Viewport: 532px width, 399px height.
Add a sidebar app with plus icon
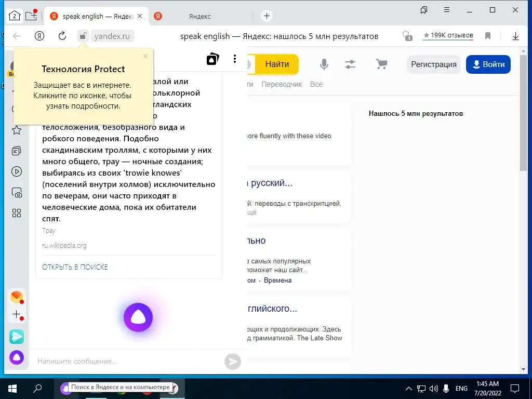click(x=17, y=314)
